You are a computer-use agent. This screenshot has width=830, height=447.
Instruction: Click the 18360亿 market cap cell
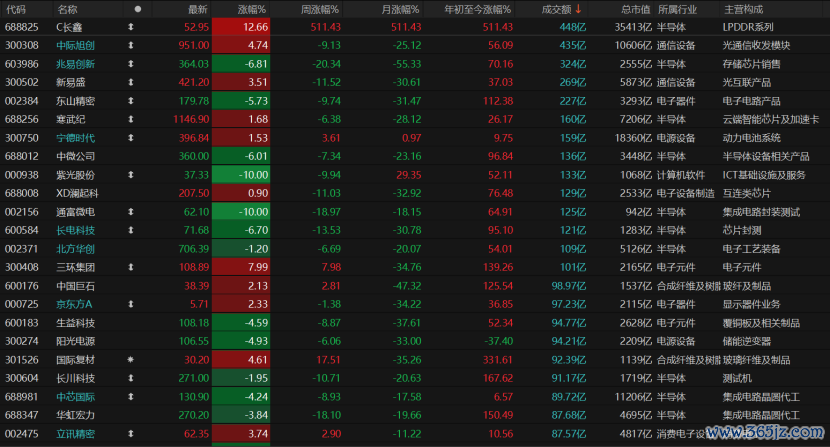point(633,138)
